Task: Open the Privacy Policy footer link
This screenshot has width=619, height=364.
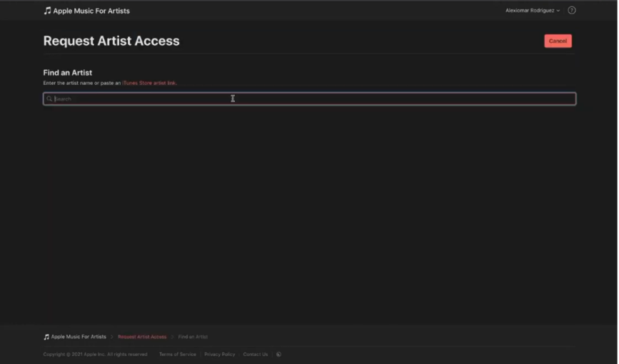Action: [219, 354]
